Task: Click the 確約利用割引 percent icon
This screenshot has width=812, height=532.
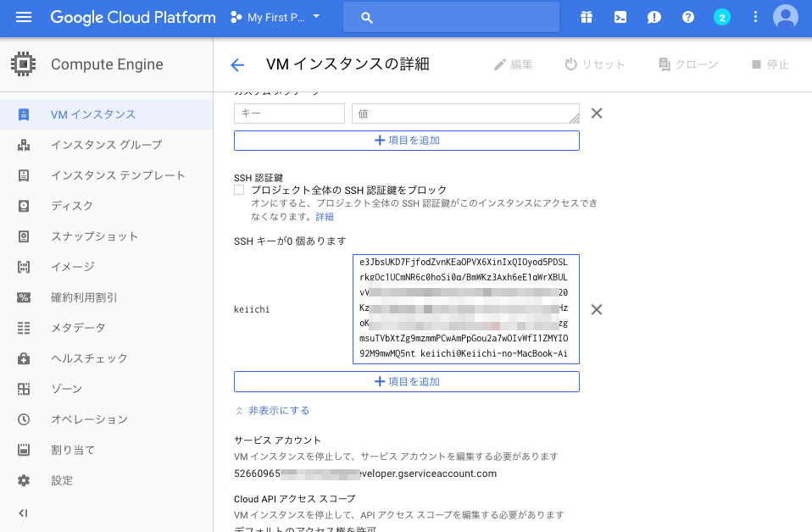Action: pos(24,297)
